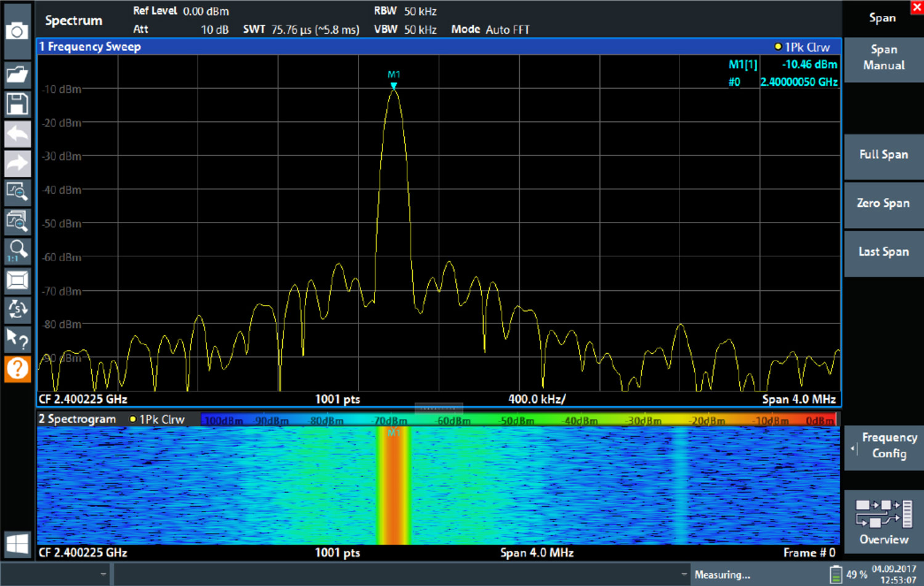Reset zoom with the 1:1 icon
Viewport: 924px width, 586px height.
17,250
